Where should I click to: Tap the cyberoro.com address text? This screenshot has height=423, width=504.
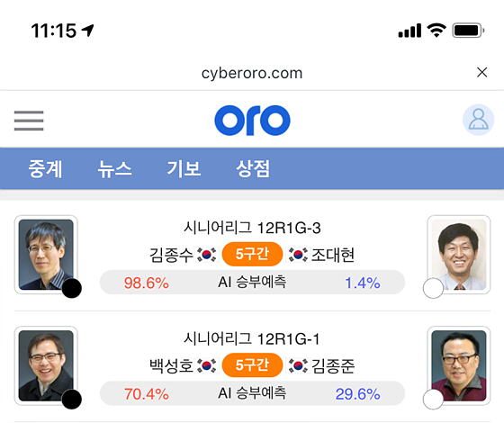click(x=252, y=73)
